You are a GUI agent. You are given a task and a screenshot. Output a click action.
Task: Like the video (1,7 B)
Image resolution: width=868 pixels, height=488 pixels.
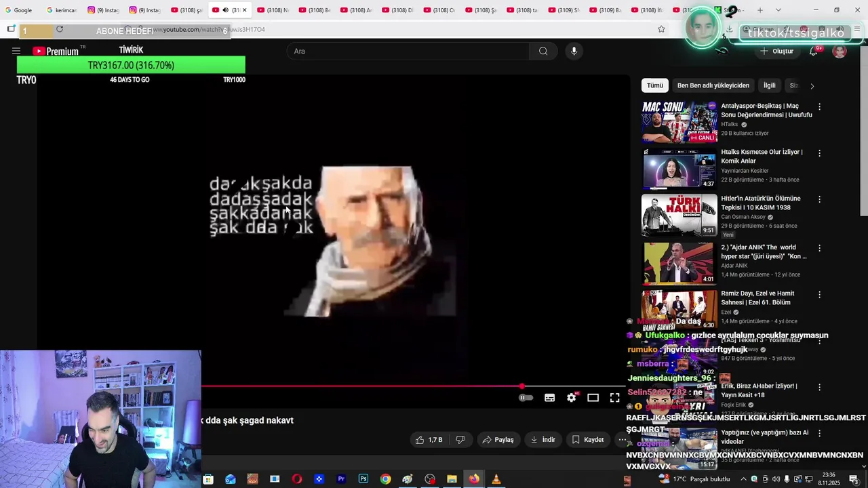[x=429, y=440]
